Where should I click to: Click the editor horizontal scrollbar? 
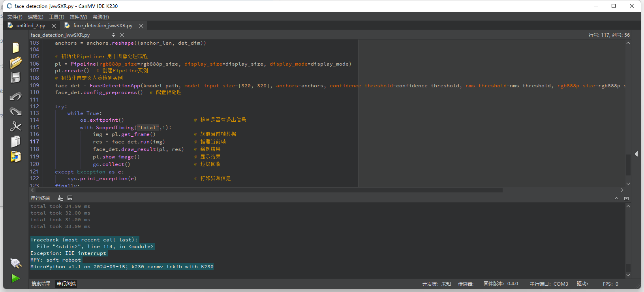click(268, 190)
